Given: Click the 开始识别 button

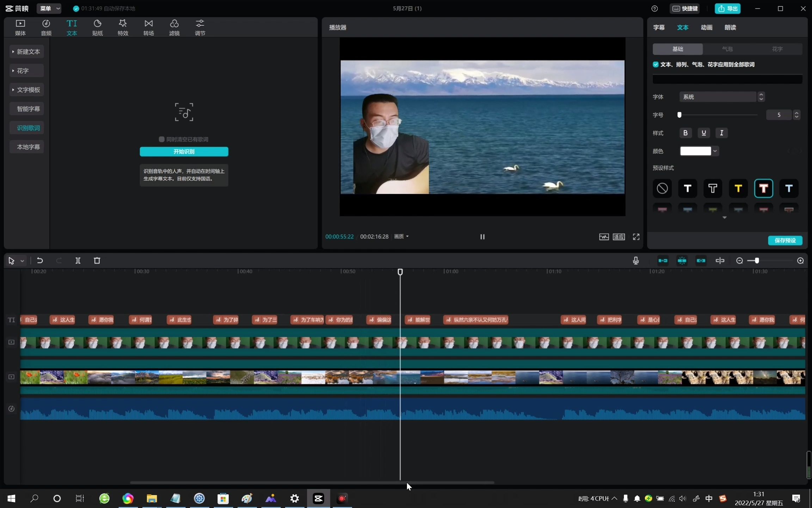Looking at the screenshot, I should [x=184, y=152].
